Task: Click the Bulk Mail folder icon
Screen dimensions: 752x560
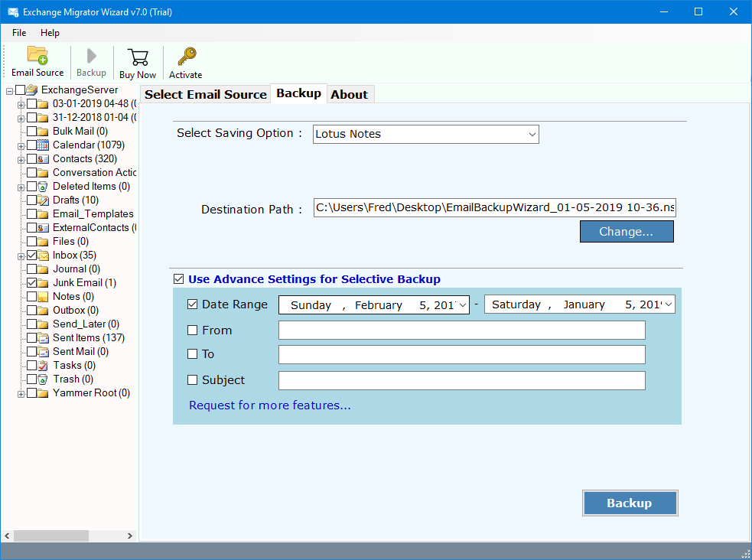Action: coord(43,132)
